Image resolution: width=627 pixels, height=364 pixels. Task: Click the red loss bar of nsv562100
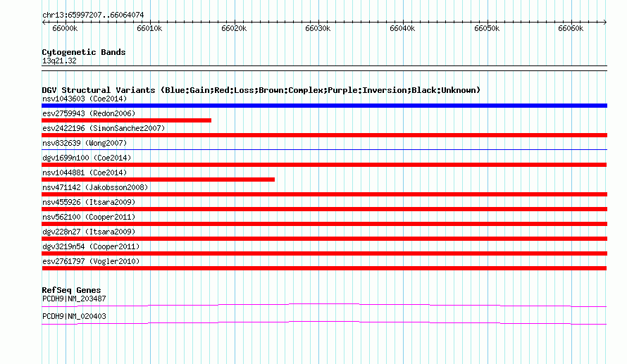[324, 224]
